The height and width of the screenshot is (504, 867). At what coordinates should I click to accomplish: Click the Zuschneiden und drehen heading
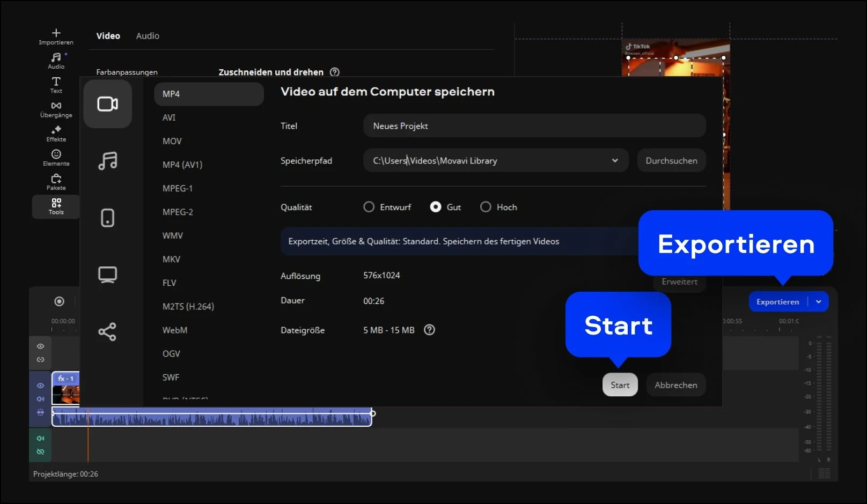click(x=271, y=72)
